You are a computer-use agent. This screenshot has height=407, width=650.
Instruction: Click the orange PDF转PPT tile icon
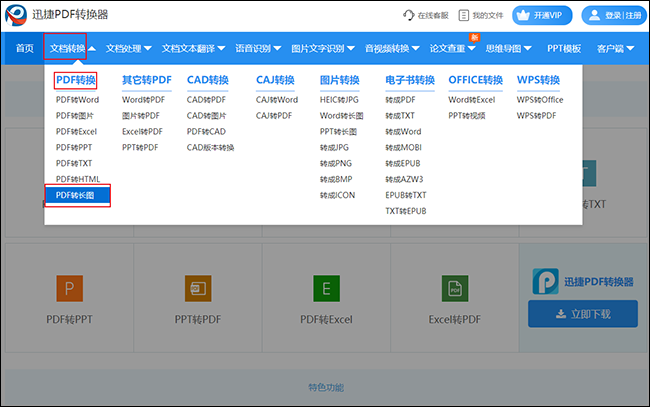[69, 288]
